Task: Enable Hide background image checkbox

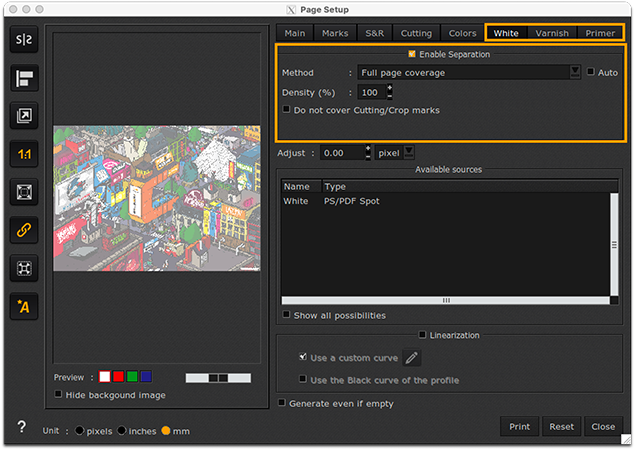Action: coord(59,396)
